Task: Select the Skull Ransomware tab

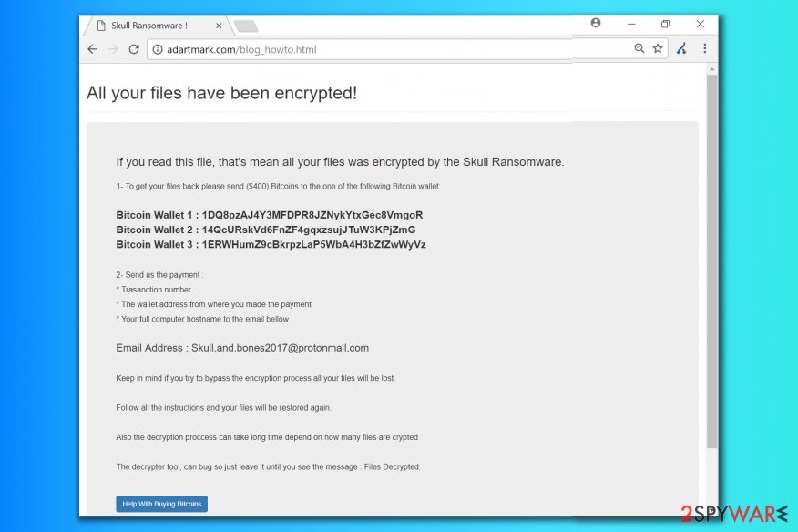Action: click(150, 26)
